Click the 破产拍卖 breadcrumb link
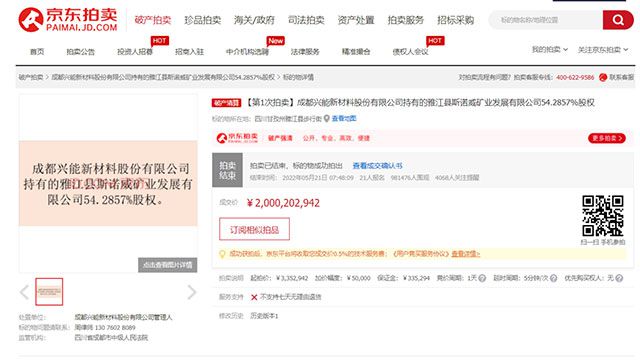640x362 pixels. (x=31, y=77)
